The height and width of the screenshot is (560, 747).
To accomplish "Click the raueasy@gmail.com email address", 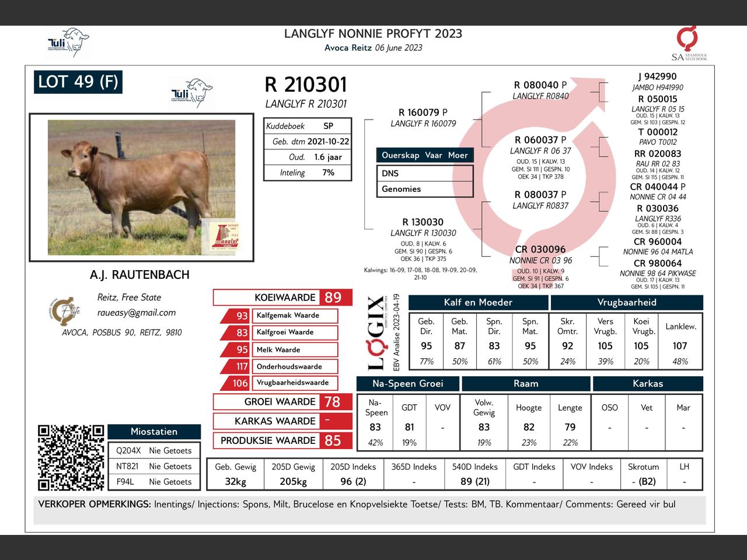I will pyautogui.click(x=137, y=313).
